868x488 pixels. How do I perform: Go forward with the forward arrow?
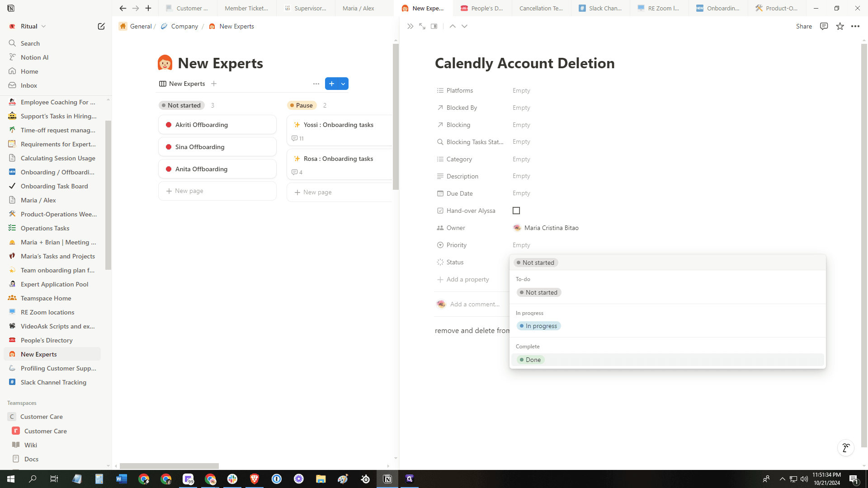(x=136, y=8)
